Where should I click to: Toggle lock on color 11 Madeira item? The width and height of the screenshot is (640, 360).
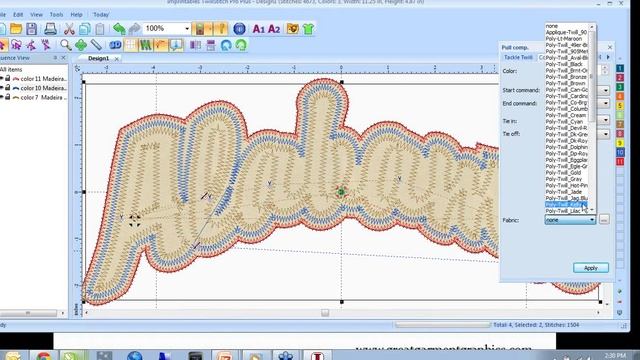(x=8, y=78)
